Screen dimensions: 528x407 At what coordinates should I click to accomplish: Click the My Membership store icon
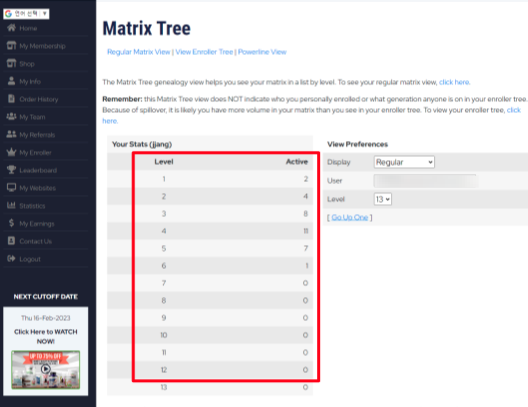[11, 45]
